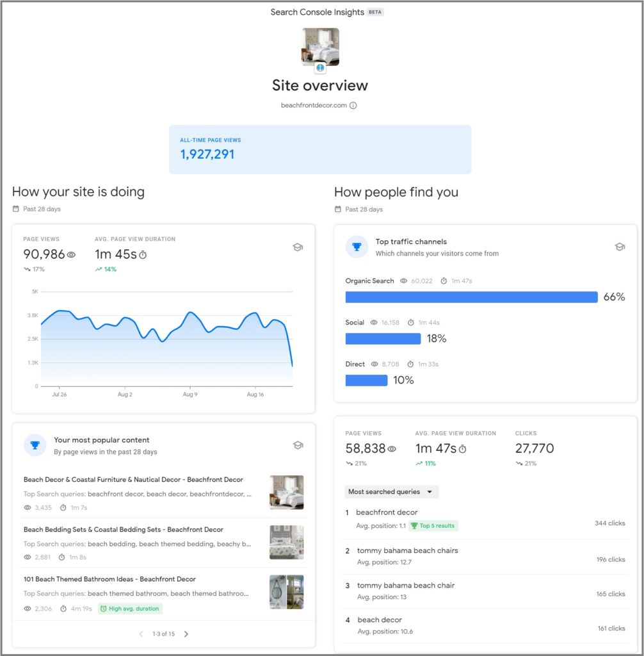This screenshot has width=644, height=656.
Task: Click the eye icon beside 2,306 views
Action: click(27, 609)
